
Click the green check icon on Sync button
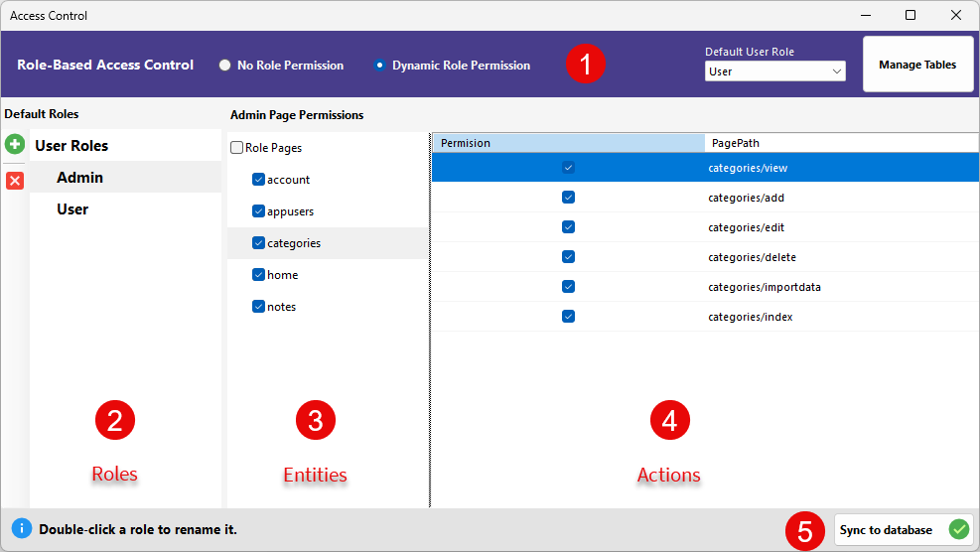(x=959, y=529)
